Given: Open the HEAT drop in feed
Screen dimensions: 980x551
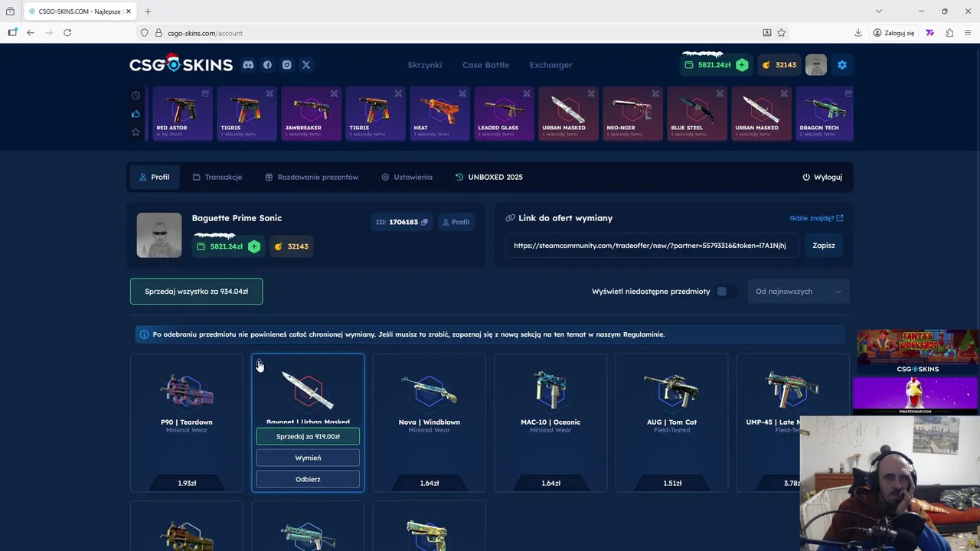Looking at the screenshot, I should (x=440, y=114).
